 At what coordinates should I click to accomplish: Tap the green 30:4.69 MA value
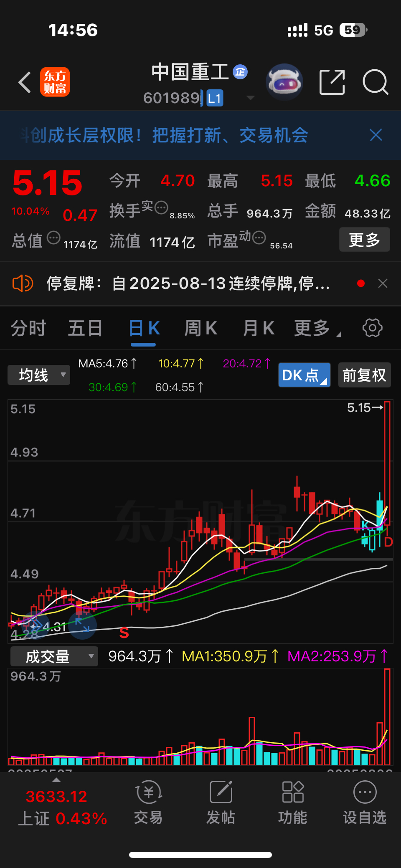click(113, 387)
